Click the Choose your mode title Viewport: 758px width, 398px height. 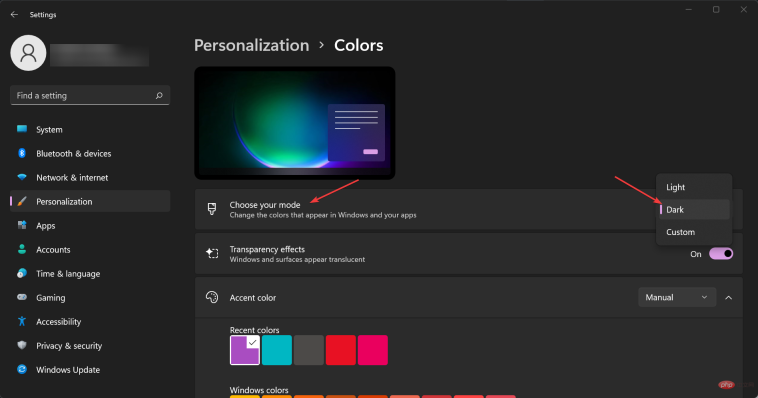(265, 205)
